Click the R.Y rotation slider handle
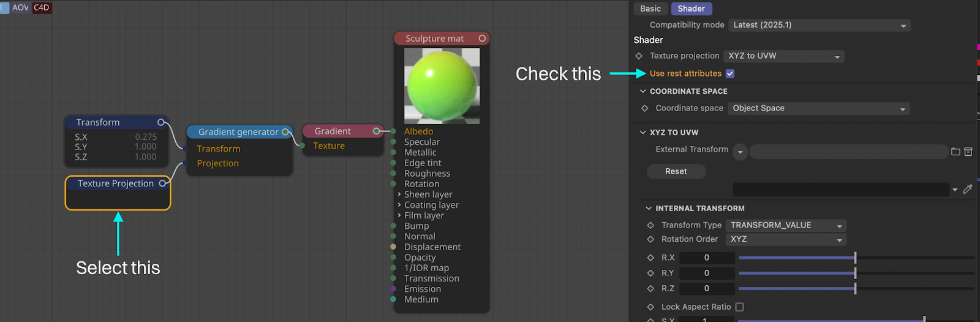This screenshot has height=322, width=980. click(x=855, y=273)
